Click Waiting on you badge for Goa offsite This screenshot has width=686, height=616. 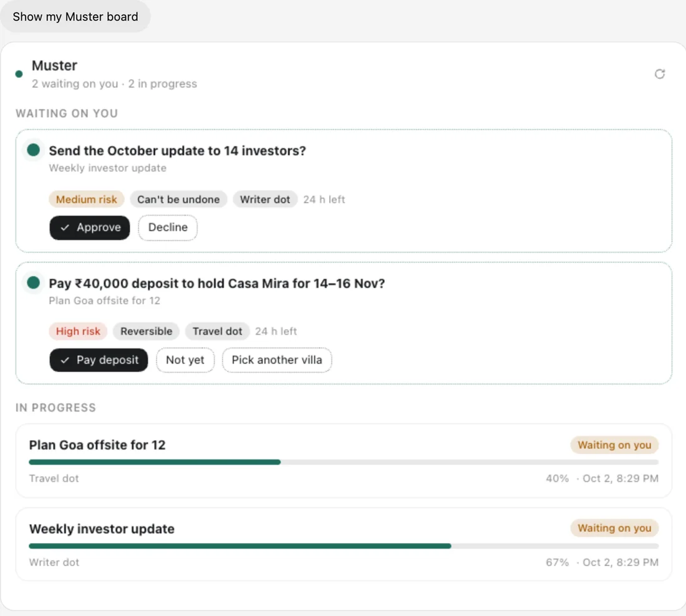pos(614,445)
